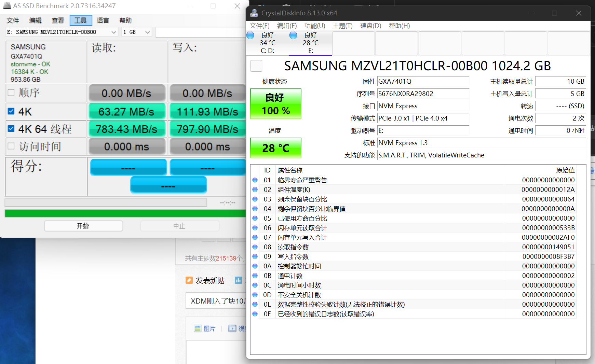Open the 语言 menu in AS SSD Benchmark
The width and height of the screenshot is (595, 364).
103,20
